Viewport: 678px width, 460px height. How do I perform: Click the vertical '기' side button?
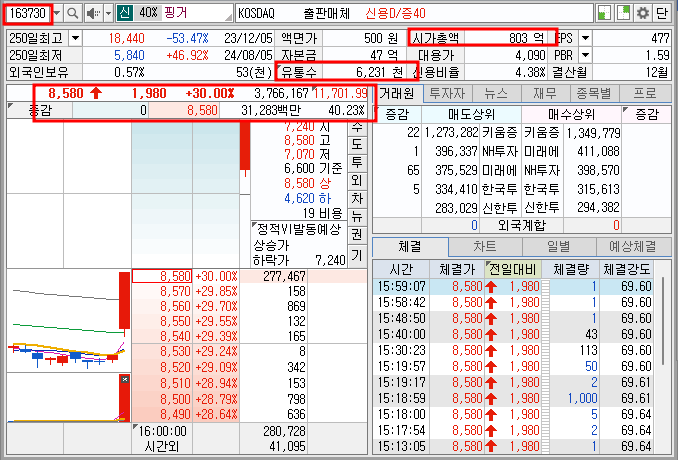point(357,255)
